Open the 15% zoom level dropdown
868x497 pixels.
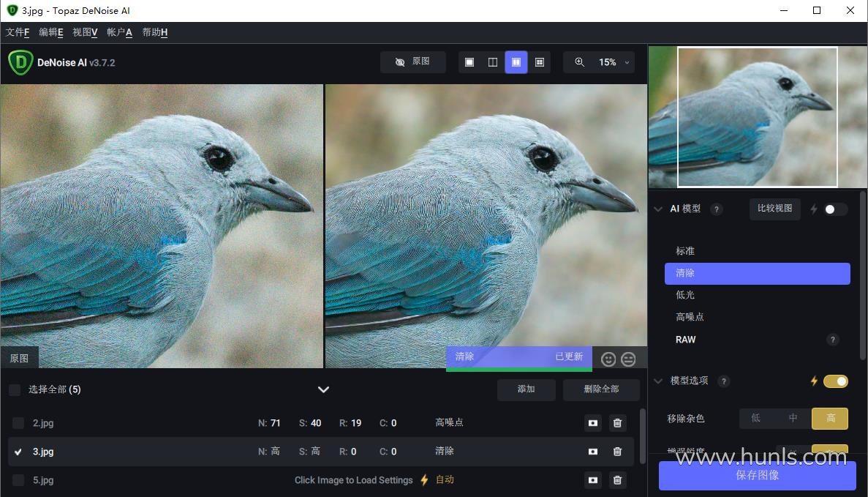[x=613, y=62]
